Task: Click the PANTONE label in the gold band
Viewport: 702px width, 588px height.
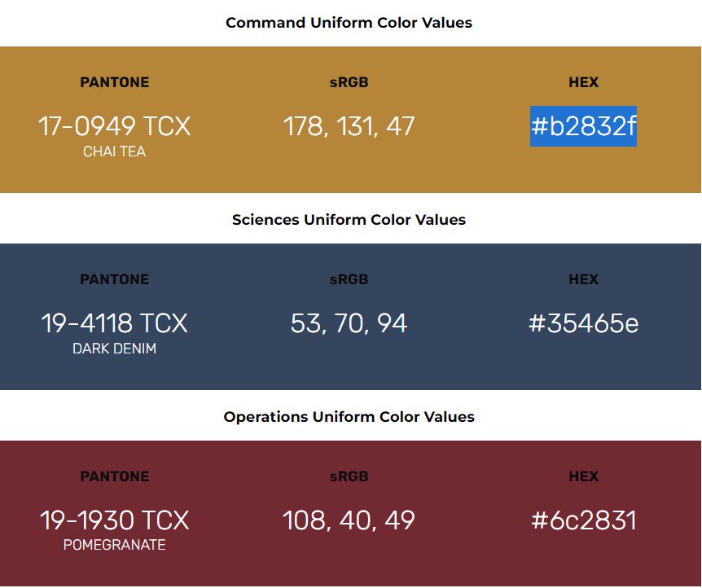Action: pos(115,82)
